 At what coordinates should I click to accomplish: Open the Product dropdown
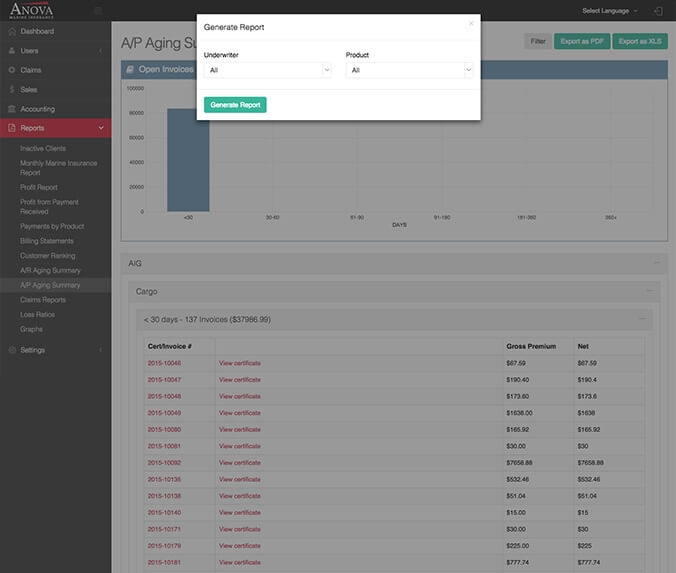[409, 70]
